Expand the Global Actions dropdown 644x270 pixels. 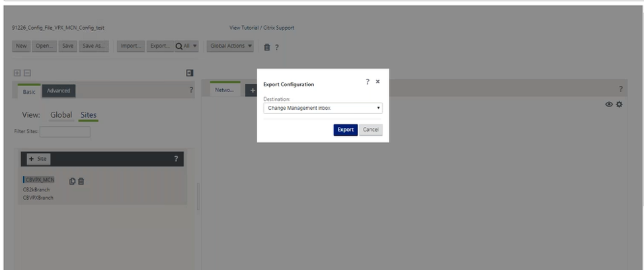(x=231, y=46)
